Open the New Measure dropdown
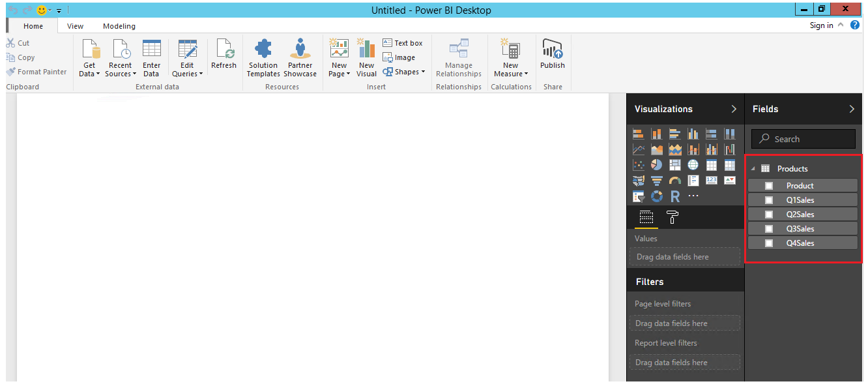868x388 pixels. [510, 58]
